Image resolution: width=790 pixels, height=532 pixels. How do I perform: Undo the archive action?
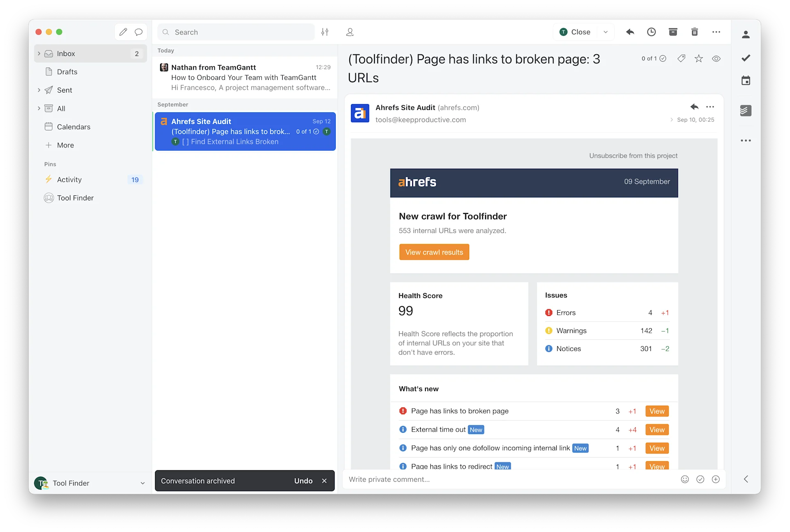pyautogui.click(x=303, y=481)
